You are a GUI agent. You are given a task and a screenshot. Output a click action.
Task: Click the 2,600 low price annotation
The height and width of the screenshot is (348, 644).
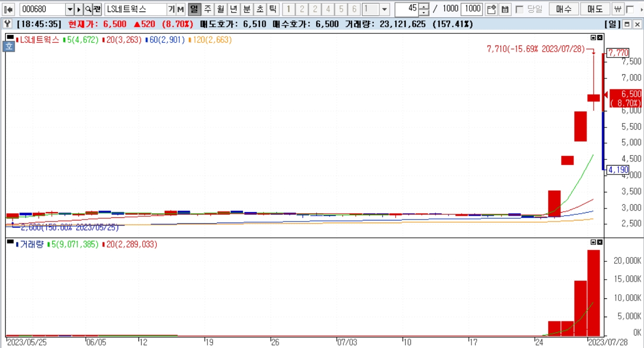(x=70, y=228)
